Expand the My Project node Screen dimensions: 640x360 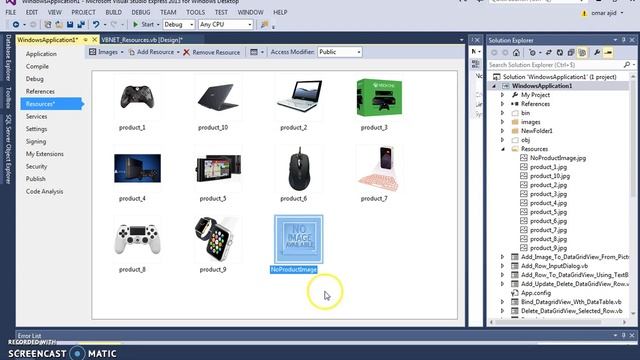pos(502,95)
